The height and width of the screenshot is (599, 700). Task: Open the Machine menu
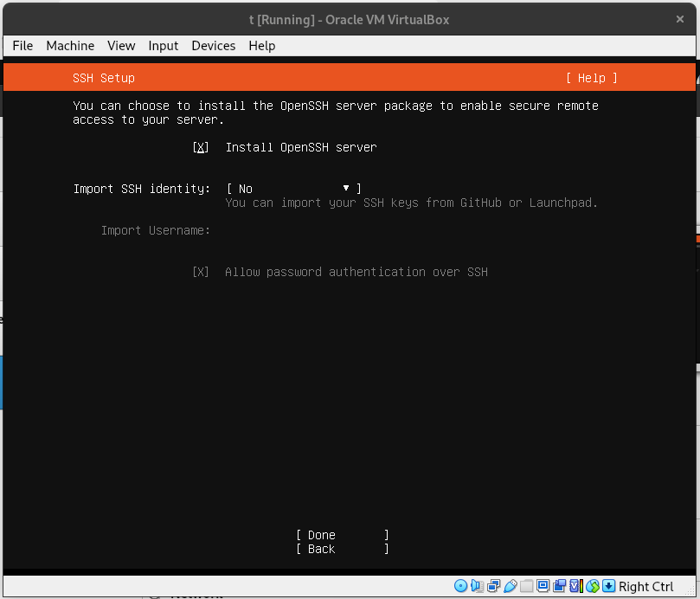pos(70,46)
